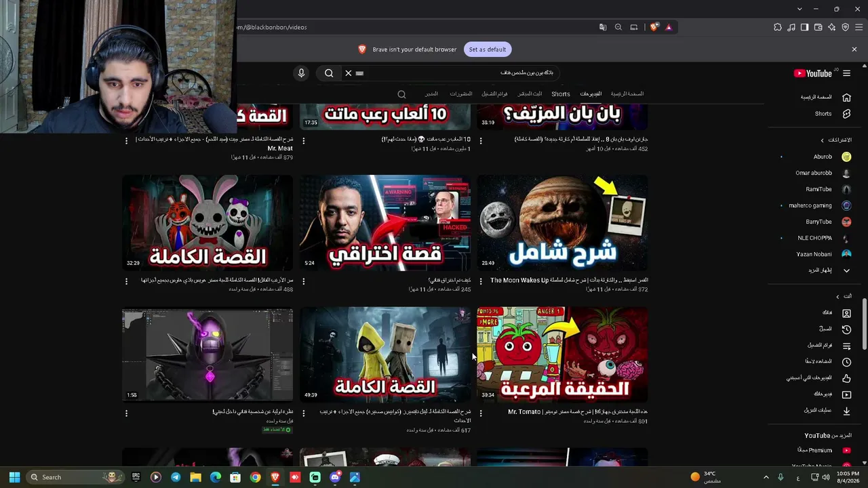868x488 pixels.
Task: Open the Omar aburobb subscription channel
Action: point(825,173)
